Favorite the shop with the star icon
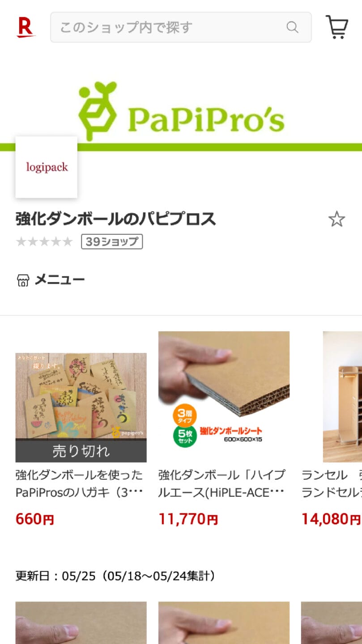This screenshot has width=362, height=644. tap(336, 219)
